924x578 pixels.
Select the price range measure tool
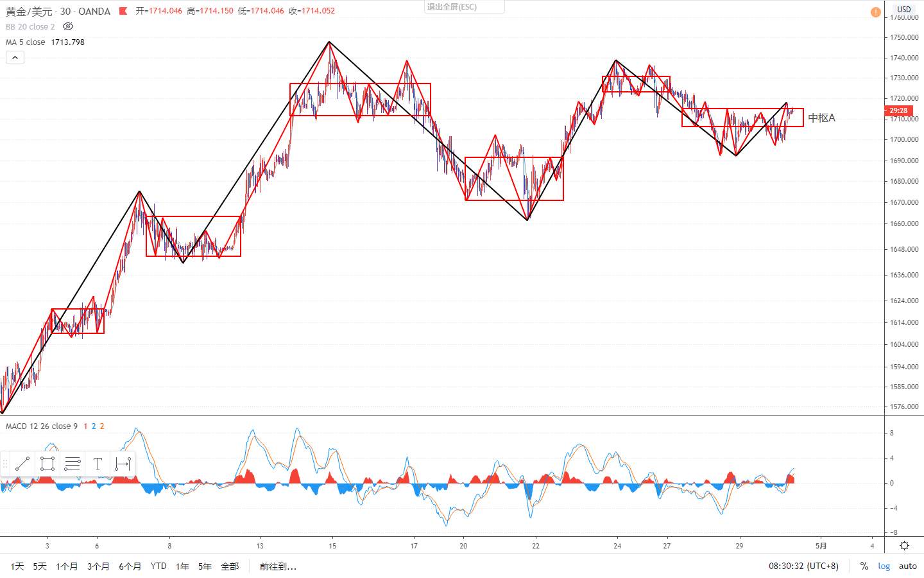click(123, 464)
